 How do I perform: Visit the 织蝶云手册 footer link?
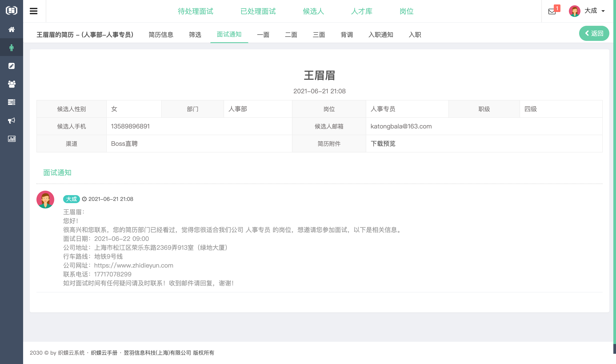[x=104, y=353]
